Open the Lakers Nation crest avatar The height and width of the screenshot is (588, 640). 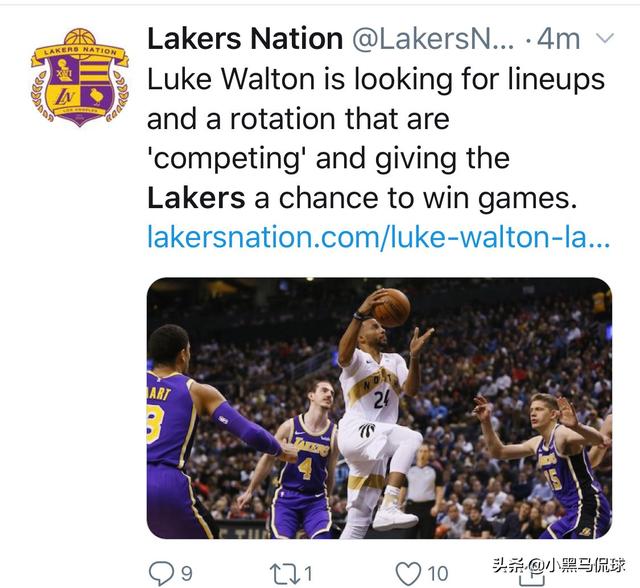80,77
